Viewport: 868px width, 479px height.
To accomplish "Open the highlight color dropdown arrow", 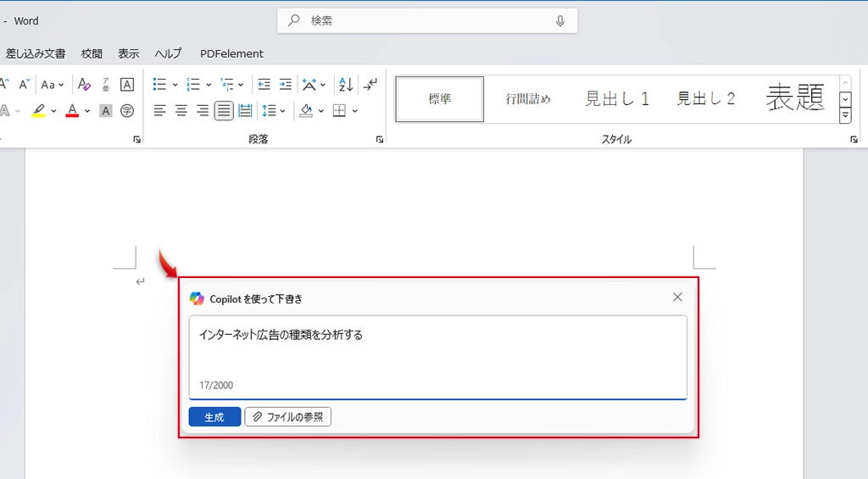I will coord(53,111).
